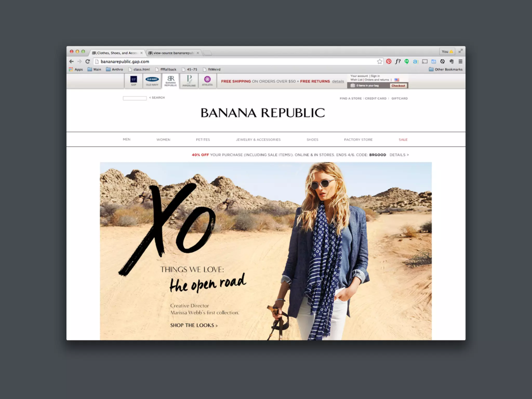
Task: Open the Hangouts extension icon
Action: click(x=407, y=62)
